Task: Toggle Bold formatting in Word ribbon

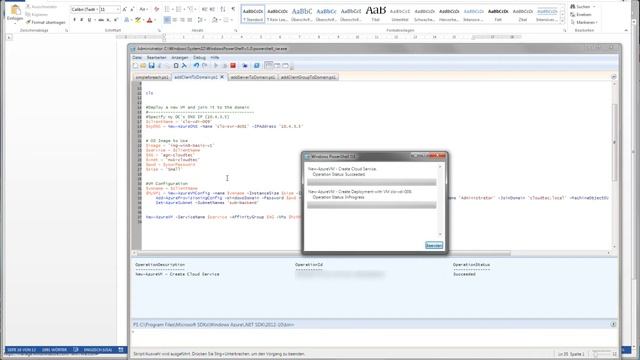Action: point(74,20)
